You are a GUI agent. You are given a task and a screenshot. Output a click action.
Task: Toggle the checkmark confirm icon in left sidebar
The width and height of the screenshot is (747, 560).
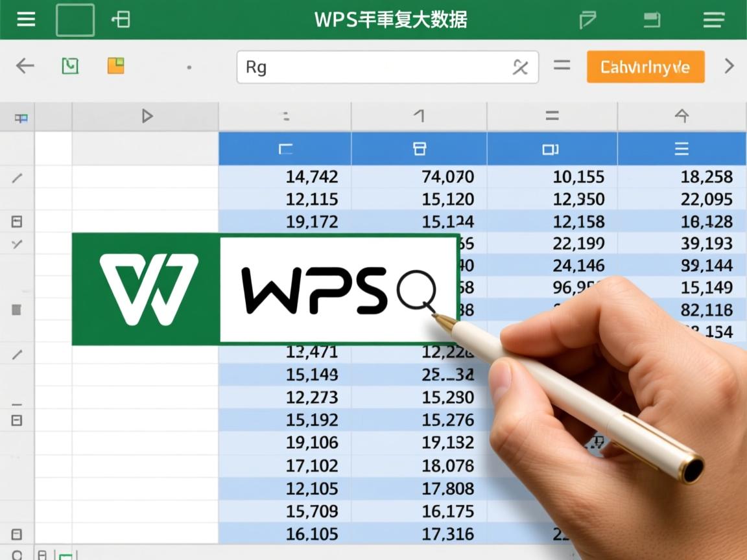point(16,244)
